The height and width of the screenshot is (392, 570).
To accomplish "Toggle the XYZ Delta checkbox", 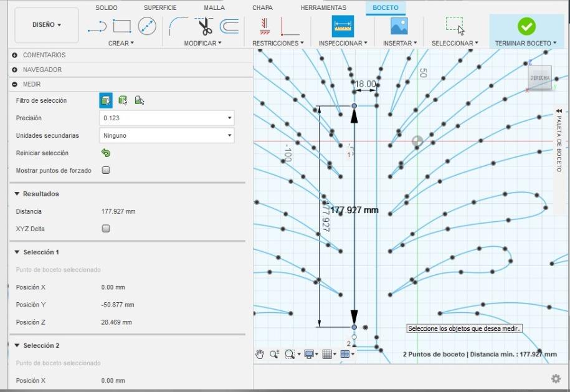I will 106,228.
